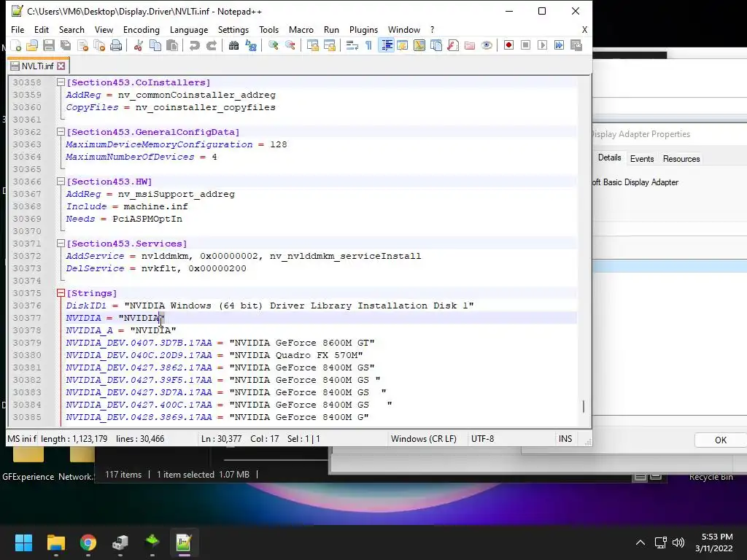Click the Redo arrow icon
The image size is (747, 560).
point(211,45)
